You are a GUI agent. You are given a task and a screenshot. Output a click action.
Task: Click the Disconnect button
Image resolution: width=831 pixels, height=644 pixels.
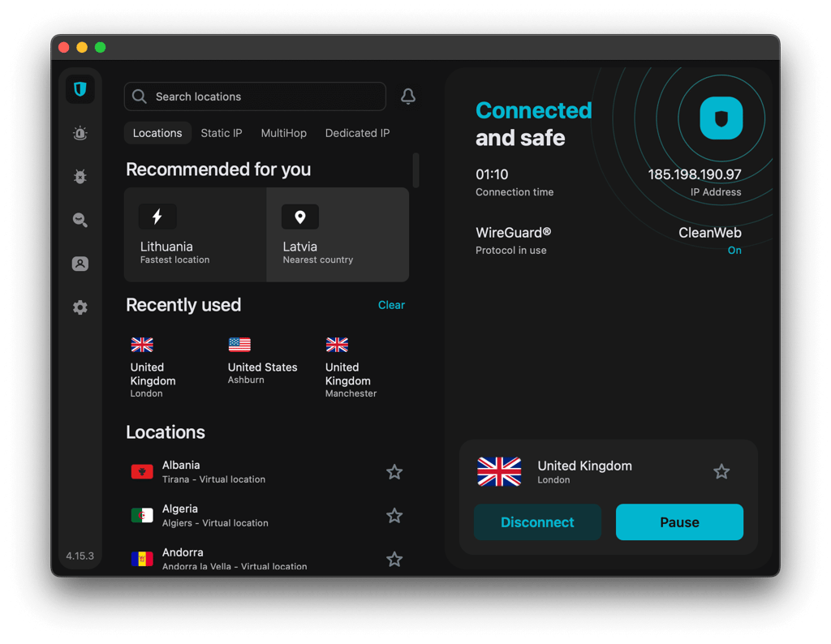[537, 522]
